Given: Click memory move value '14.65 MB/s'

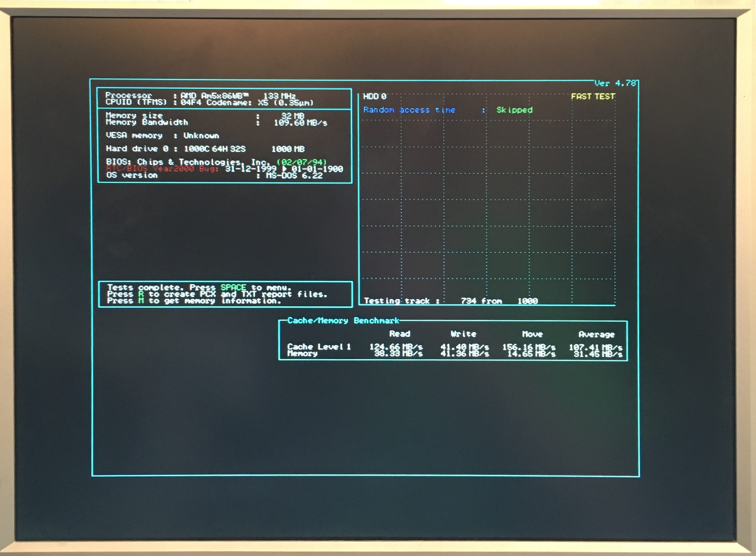Looking at the screenshot, I should point(531,354).
